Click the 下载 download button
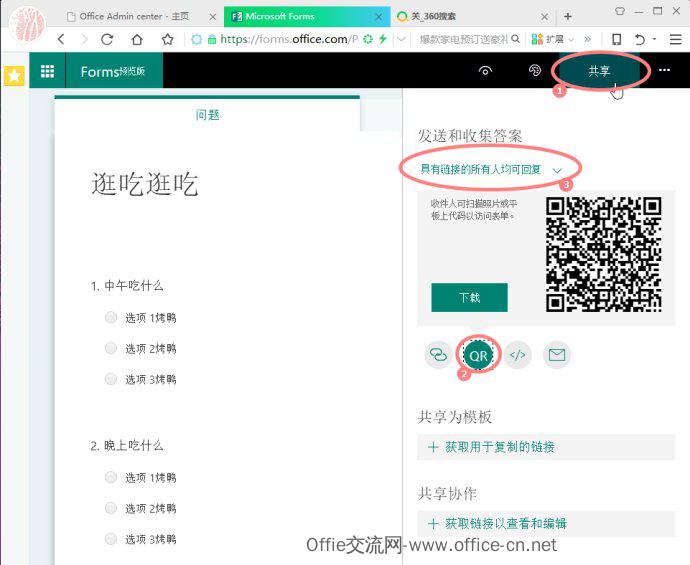Viewport: 690px width, 565px height. click(x=469, y=297)
